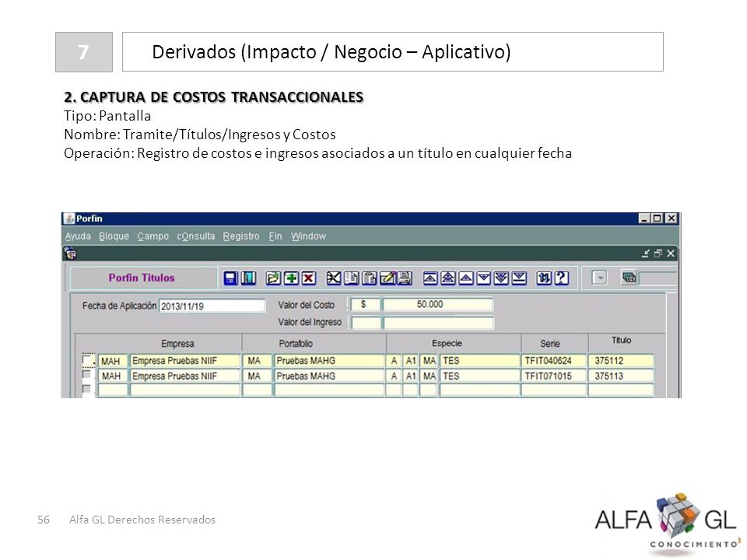The height and width of the screenshot is (560, 747).
Task: Select Serie cell TFIT071015
Action: 554,376
